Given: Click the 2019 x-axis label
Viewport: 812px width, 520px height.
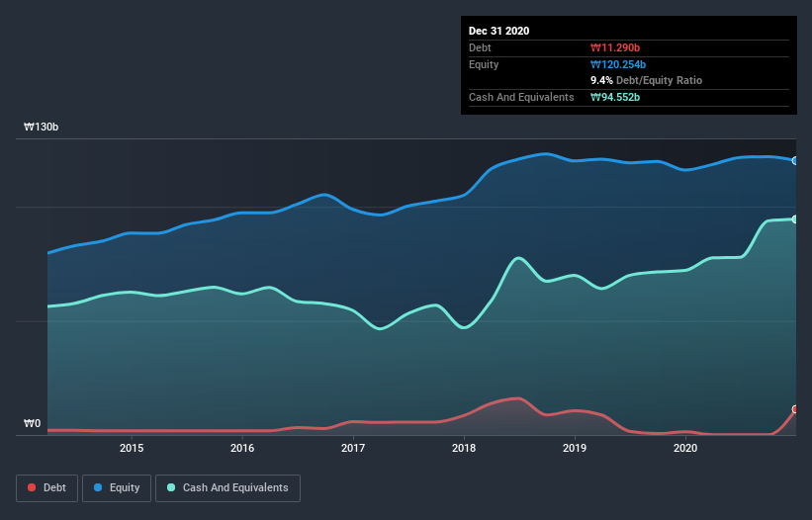Looking at the screenshot, I should [x=575, y=448].
